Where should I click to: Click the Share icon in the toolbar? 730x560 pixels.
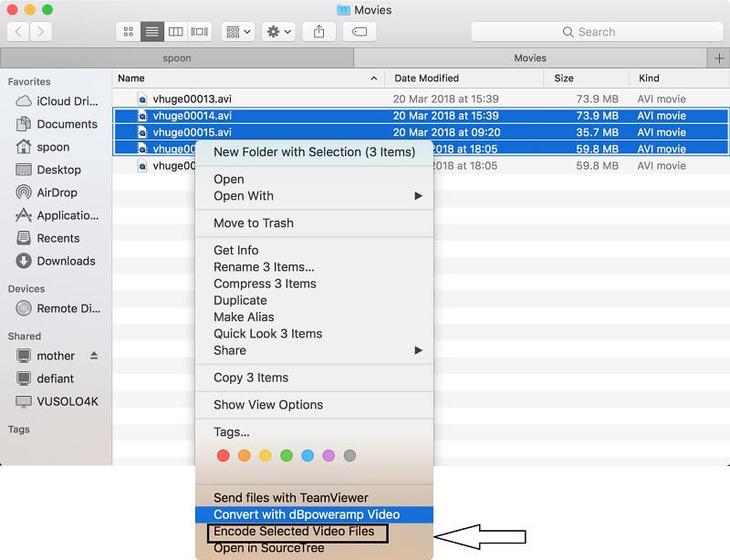pos(318,31)
